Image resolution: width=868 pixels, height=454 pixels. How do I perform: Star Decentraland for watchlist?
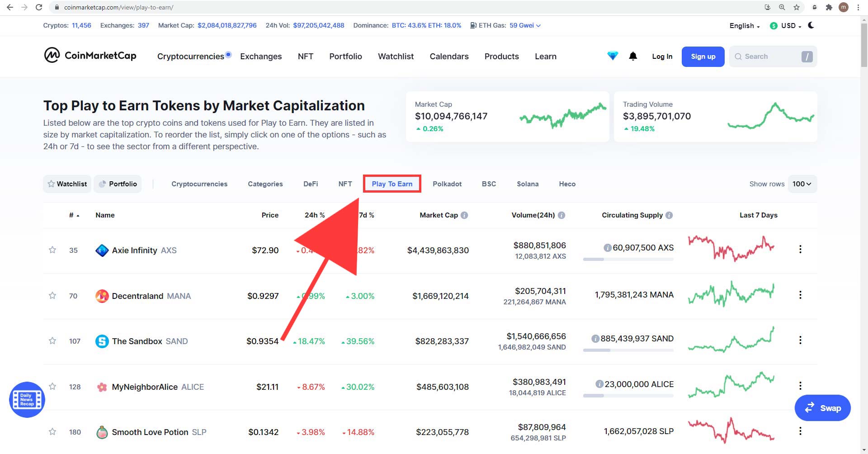click(52, 295)
